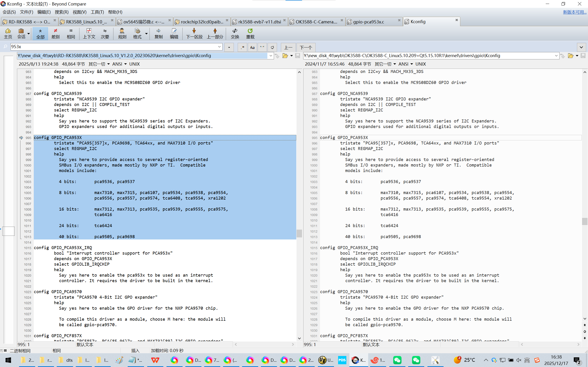The height and width of the screenshot is (367, 588).
Task: Click the 规则 rules referee icon
Action: click(x=122, y=33)
